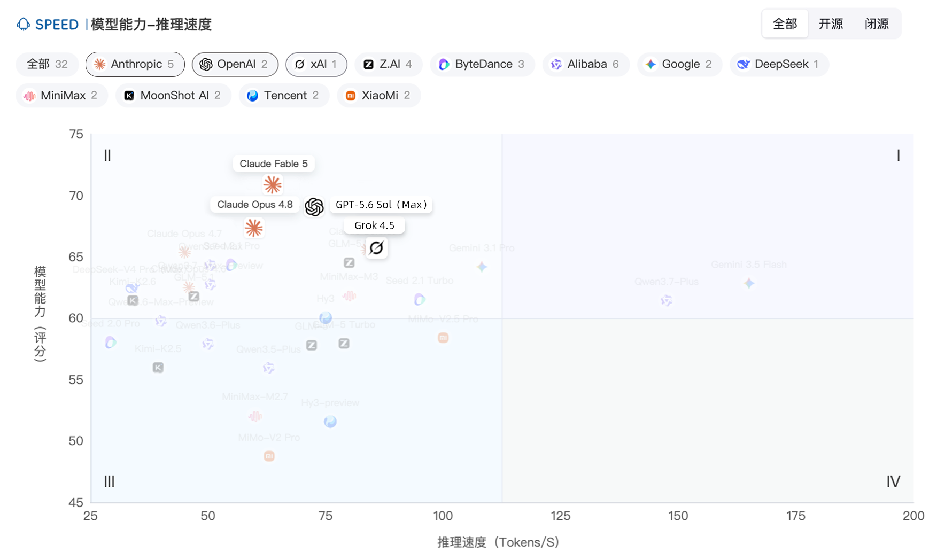Click the Hy3 Tencent marker

(x=326, y=318)
